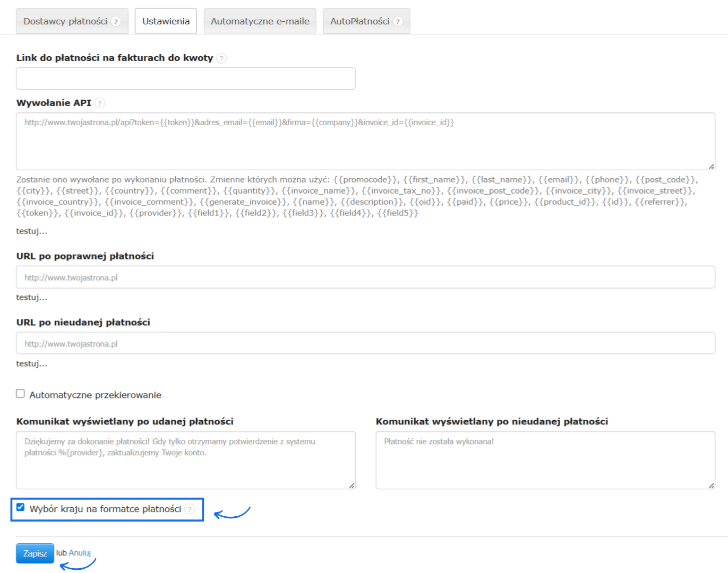
Task: Click help icon beside Dostawcy płatności tab
Action: click(116, 22)
